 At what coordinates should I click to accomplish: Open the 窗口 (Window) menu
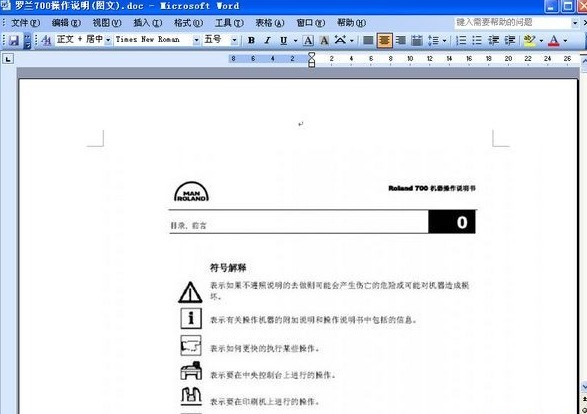click(310, 23)
